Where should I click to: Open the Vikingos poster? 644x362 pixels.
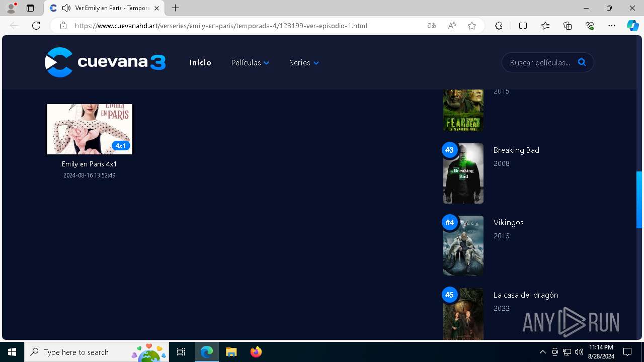(463, 246)
